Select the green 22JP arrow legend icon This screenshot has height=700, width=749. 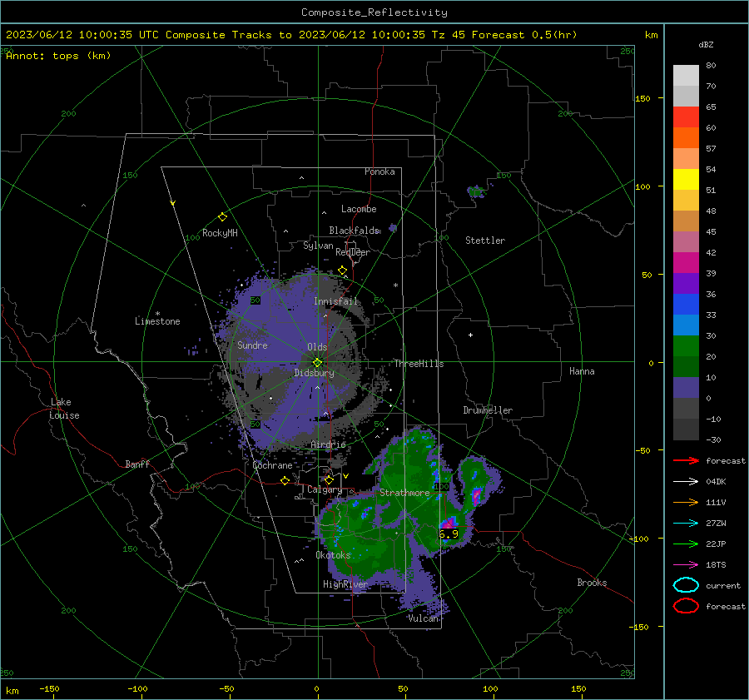[x=686, y=544]
